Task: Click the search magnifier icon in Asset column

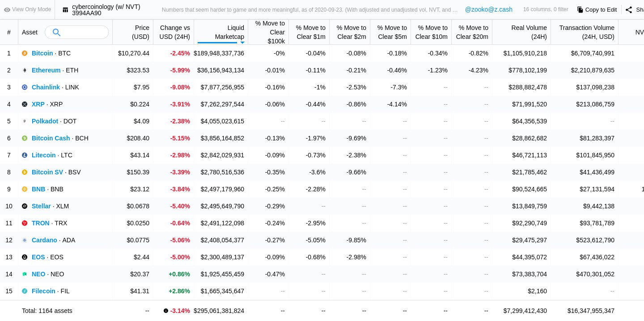Action: [x=56, y=32]
